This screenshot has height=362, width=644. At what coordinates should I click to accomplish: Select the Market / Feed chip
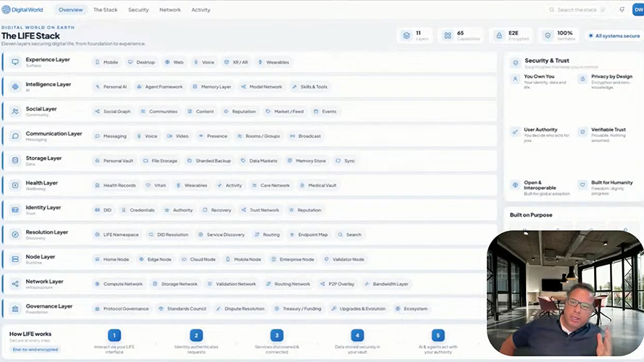pyautogui.click(x=285, y=111)
